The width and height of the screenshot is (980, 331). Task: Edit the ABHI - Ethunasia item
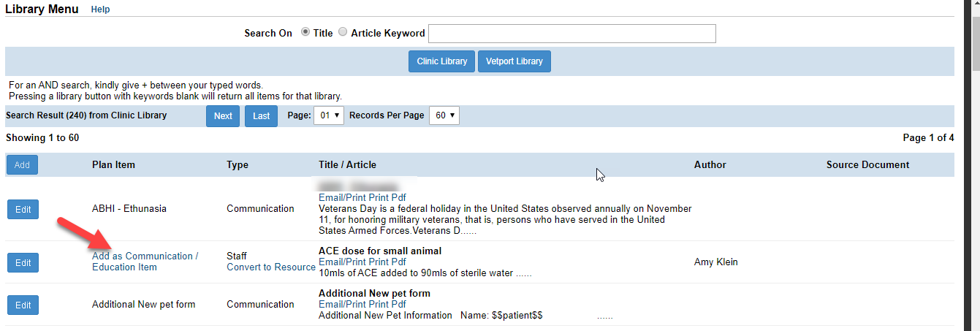(23, 210)
